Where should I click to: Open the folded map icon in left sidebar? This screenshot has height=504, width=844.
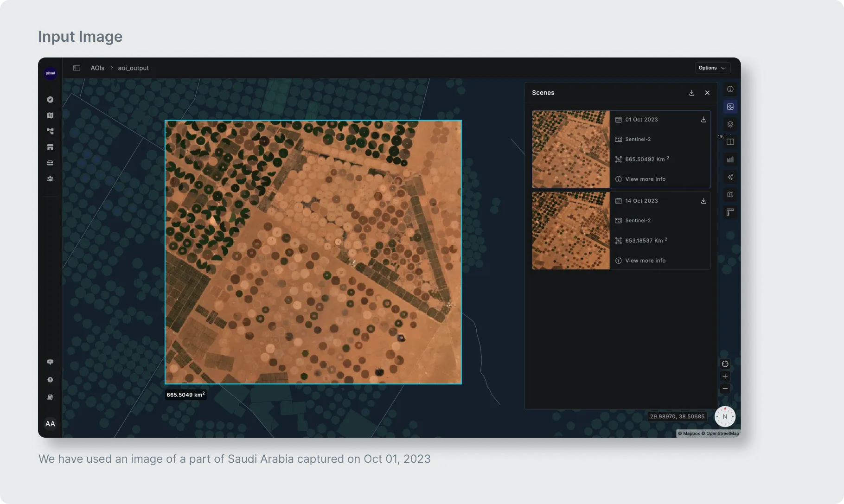(50, 115)
